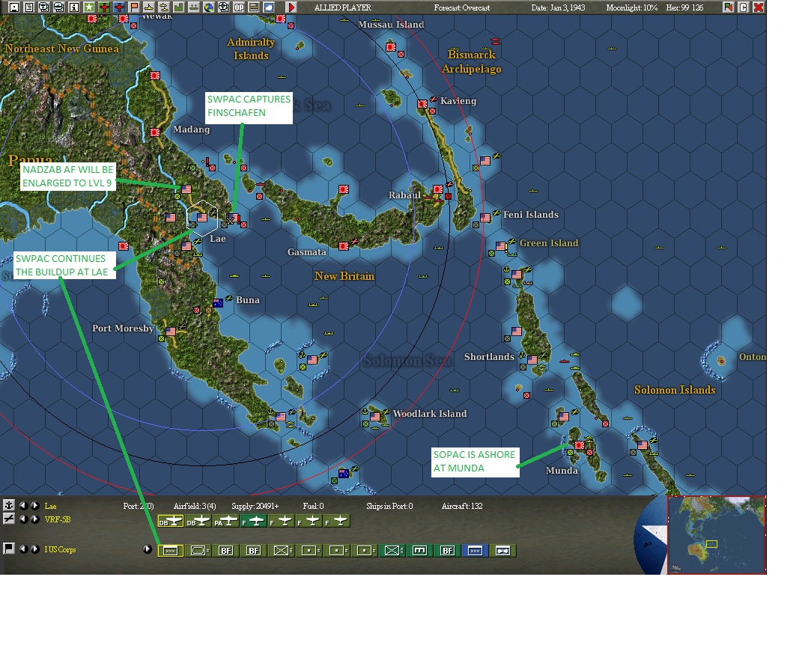Click the double yellow ships toolbar icon
Image resolution: width=811 pixels, height=672 pixels.
point(164,7)
